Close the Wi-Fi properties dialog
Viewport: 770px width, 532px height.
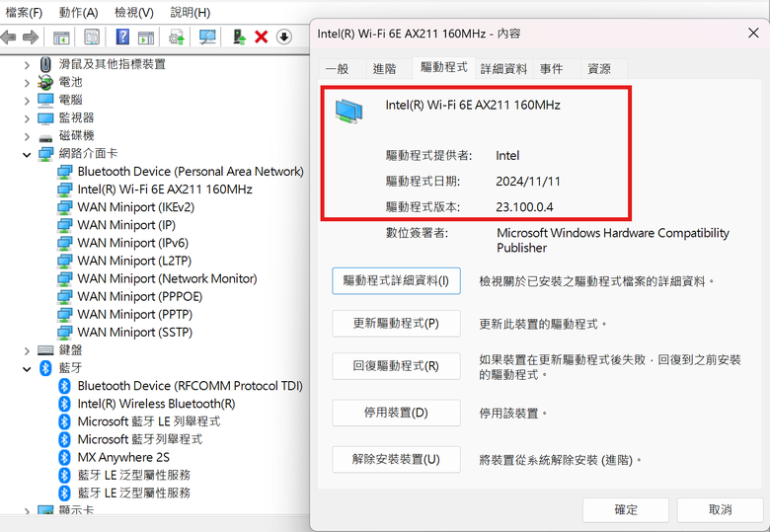[x=753, y=33]
